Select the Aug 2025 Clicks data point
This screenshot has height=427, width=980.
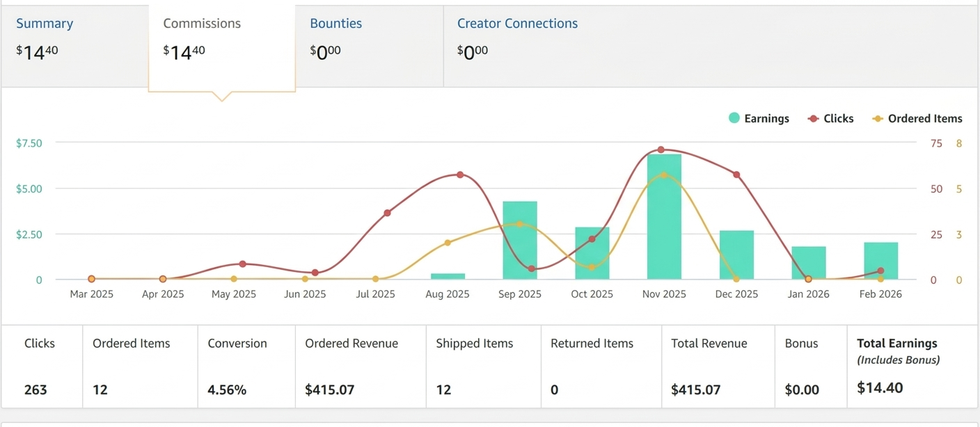[460, 175]
